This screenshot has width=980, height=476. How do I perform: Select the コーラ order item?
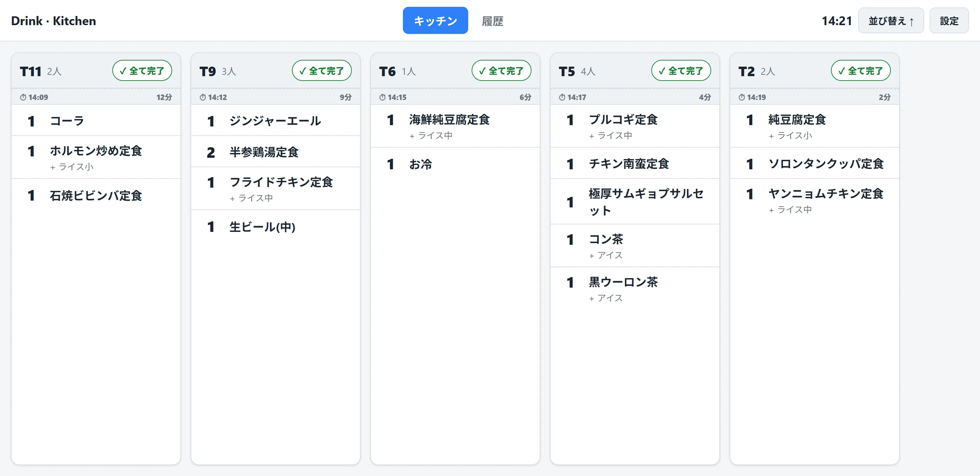click(96, 120)
